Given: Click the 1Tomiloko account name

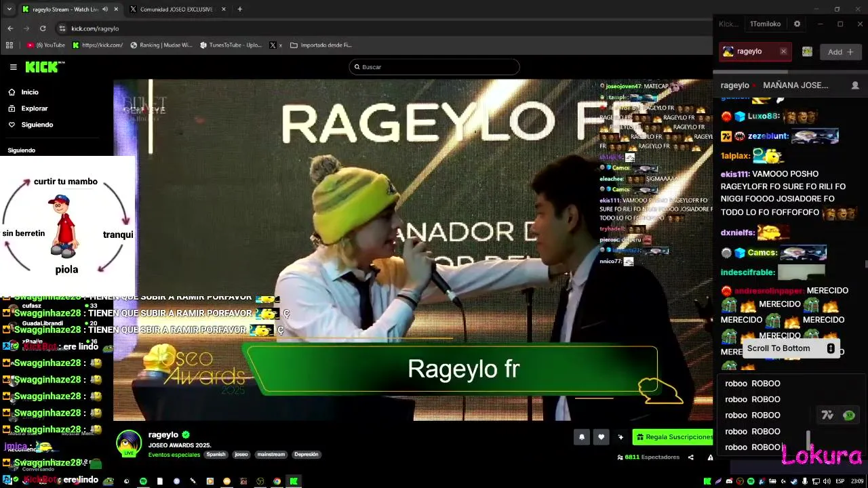Looking at the screenshot, I should pos(765,24).
